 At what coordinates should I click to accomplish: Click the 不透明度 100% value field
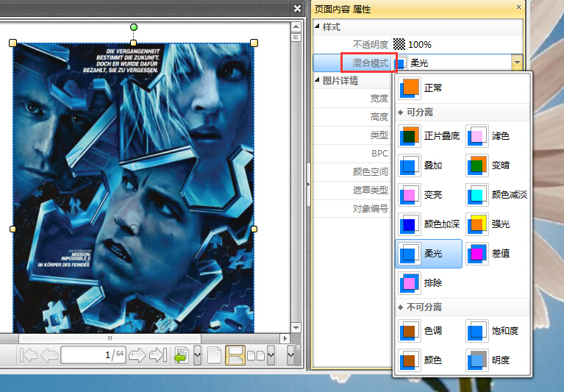457,45
